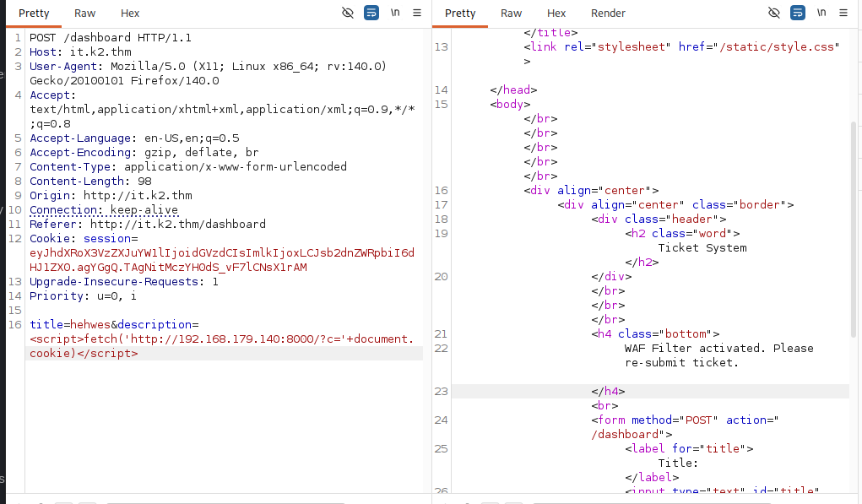Click div class="header" line in response
Viewport: 862px width, 504px height.
[659, 219]
